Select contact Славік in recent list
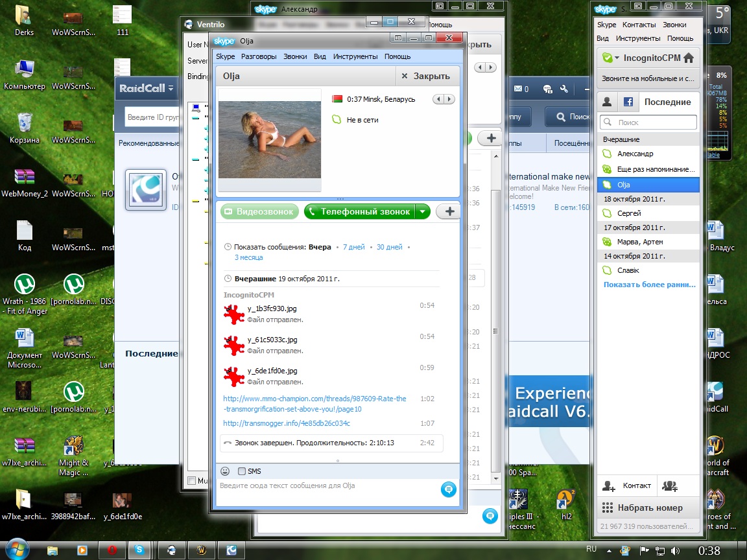 (648, 270)
